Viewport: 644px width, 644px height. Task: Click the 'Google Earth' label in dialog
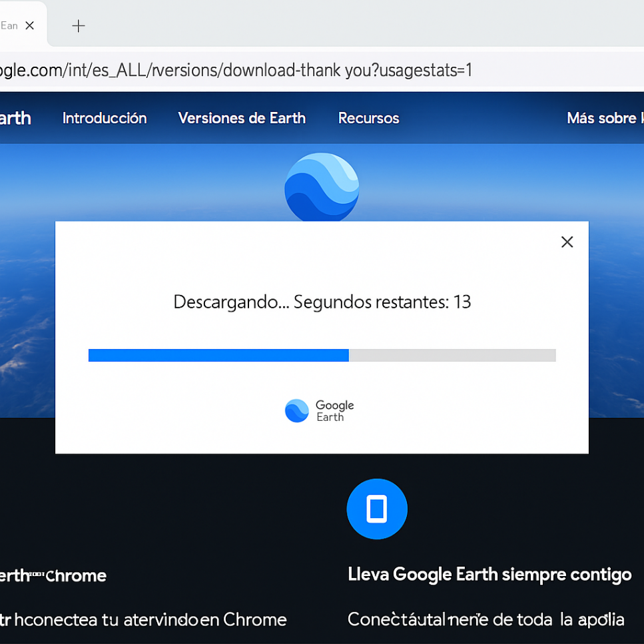(334, 411)
